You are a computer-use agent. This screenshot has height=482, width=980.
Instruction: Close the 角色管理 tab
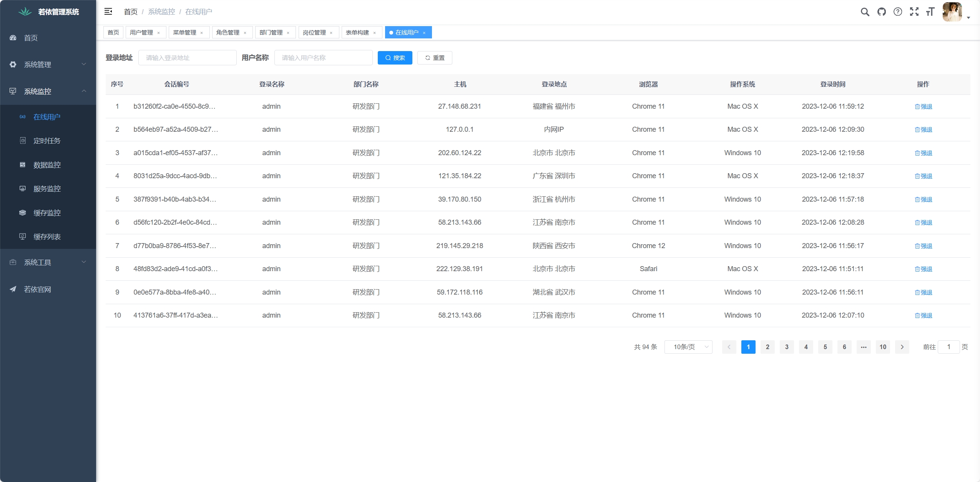(x=245, y=33)
